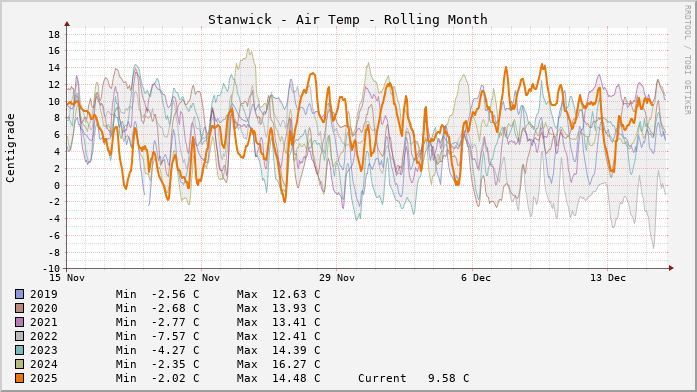Click the '-4' y-axis tick label
The height and width of the screenshot is (392, 697).
coord(54,219)
